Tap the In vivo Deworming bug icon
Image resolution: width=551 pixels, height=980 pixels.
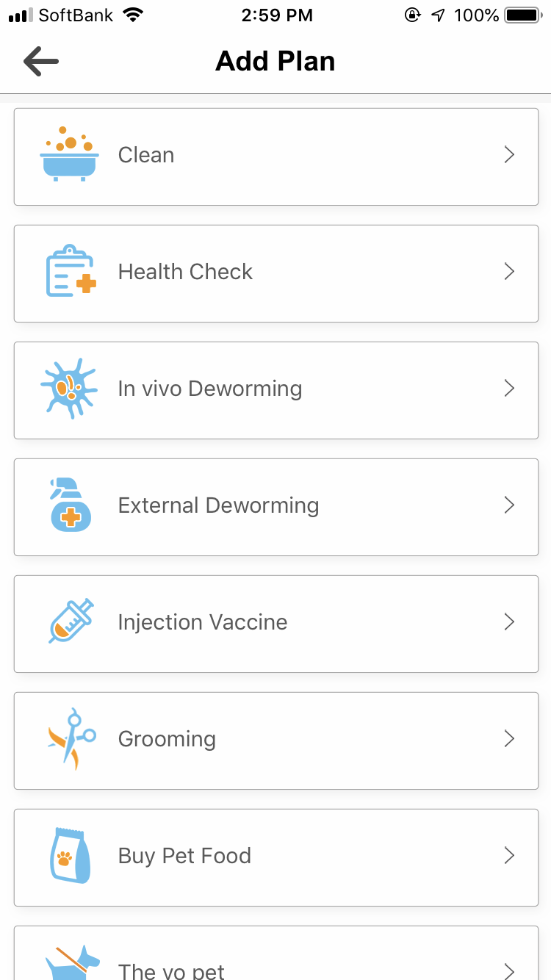pos(69,388)
